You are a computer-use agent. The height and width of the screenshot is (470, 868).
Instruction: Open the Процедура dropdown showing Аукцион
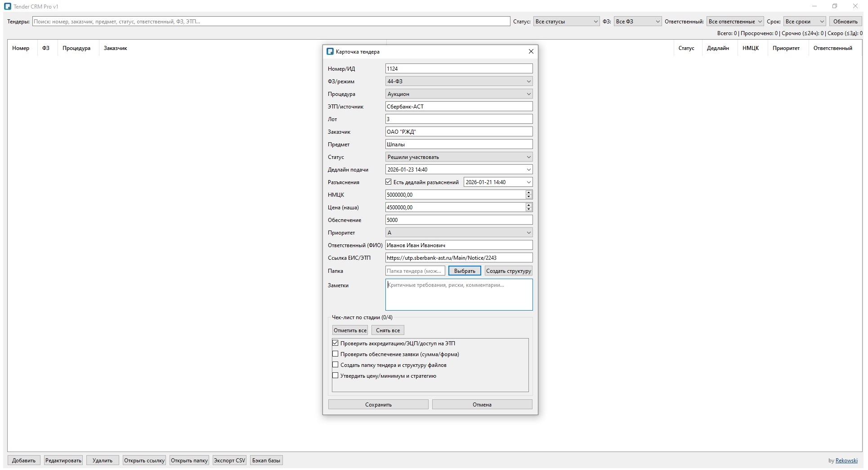(459, 94)
